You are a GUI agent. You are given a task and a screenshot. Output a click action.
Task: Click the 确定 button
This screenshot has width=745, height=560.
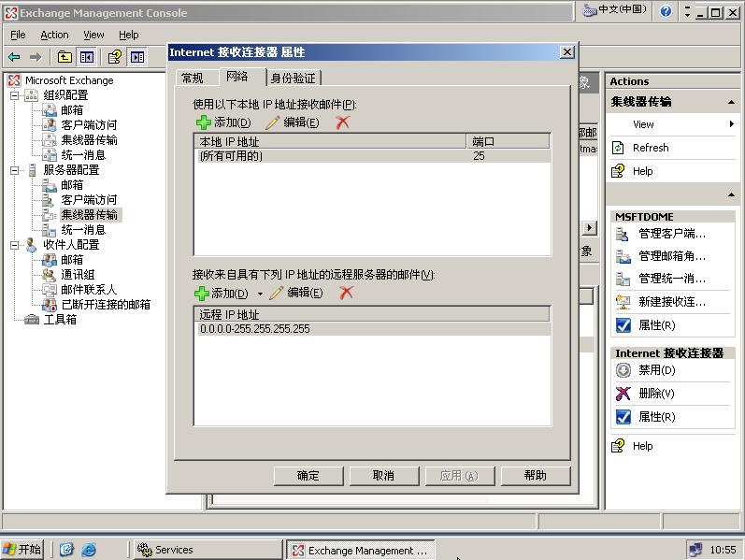pyautogui.click(x=308, y=475)
